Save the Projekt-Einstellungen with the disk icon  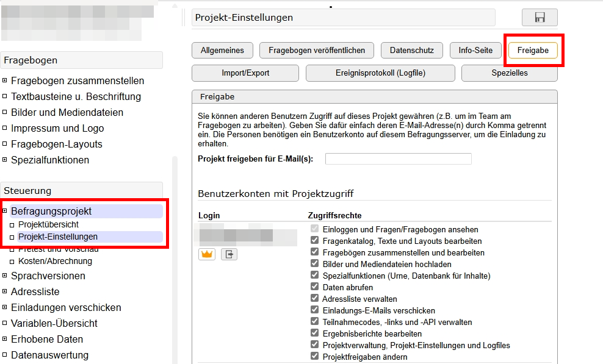pyautogui.click(x=540, y=16)
